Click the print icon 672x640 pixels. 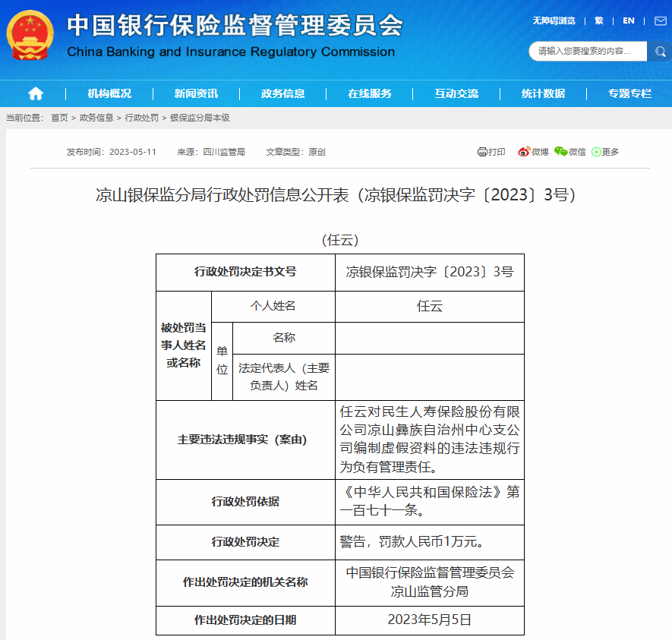tap(482, 152)
